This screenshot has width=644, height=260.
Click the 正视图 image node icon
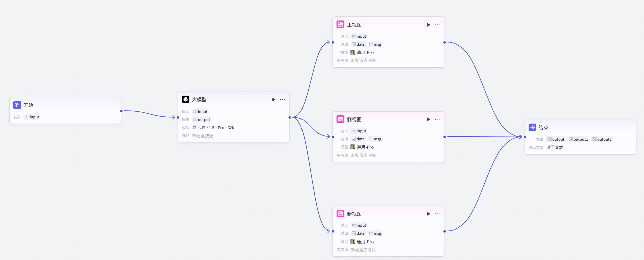340,25
